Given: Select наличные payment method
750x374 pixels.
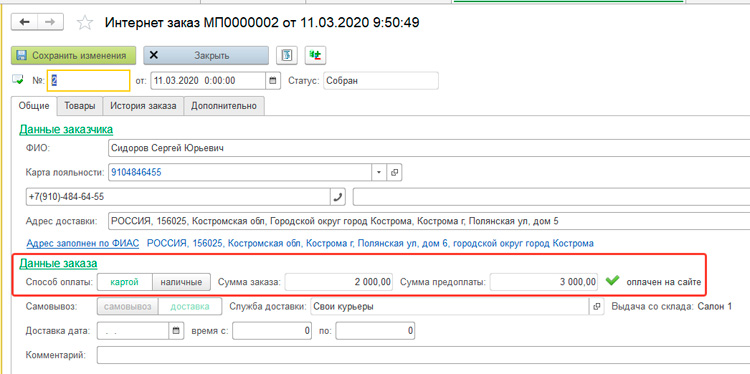Looking at the screenshot, I should point(181,282).
